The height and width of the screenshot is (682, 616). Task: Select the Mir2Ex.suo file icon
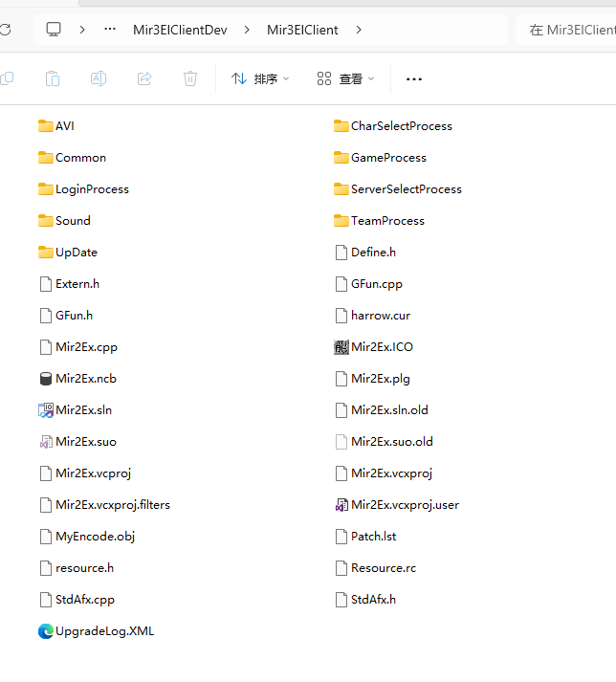46,442
